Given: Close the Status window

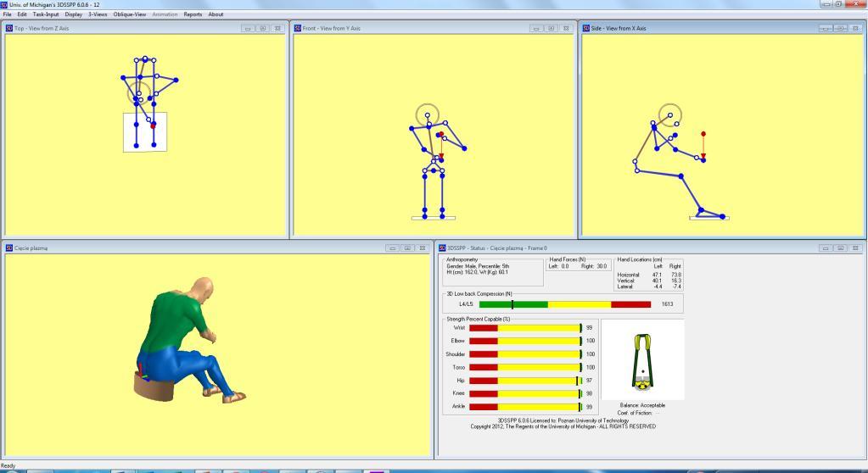Looking at the screenshot, I should (x=855, y=248).
